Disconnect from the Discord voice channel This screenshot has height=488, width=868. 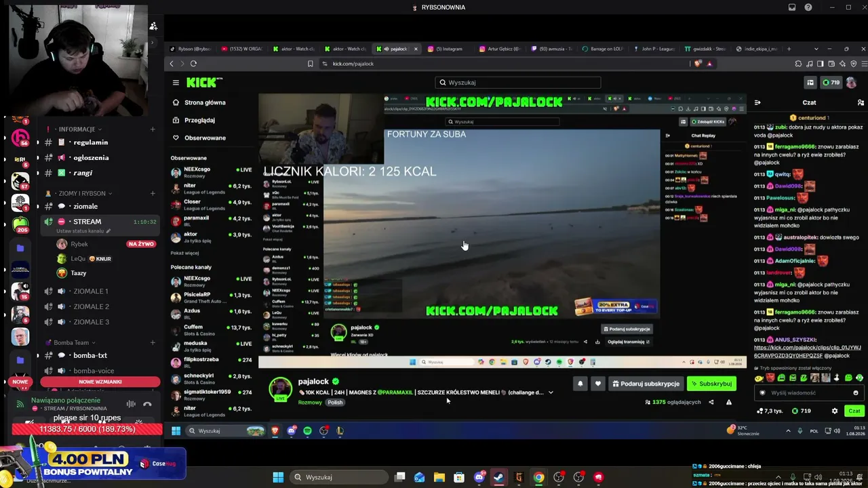(x=147, y=404)
